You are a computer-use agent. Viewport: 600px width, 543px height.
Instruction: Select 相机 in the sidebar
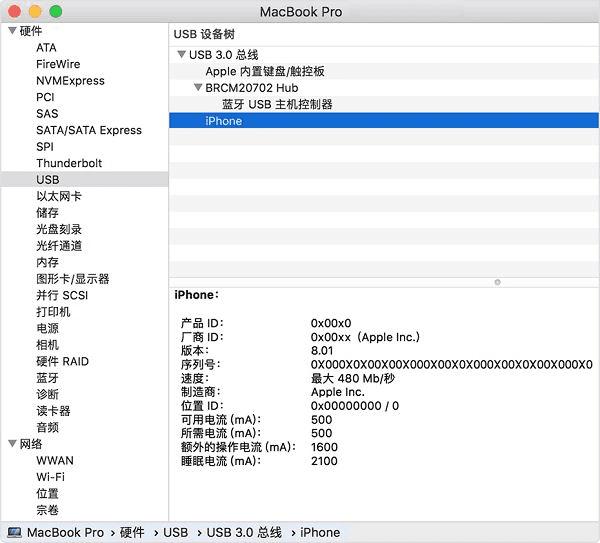click(x=47, y=344)
